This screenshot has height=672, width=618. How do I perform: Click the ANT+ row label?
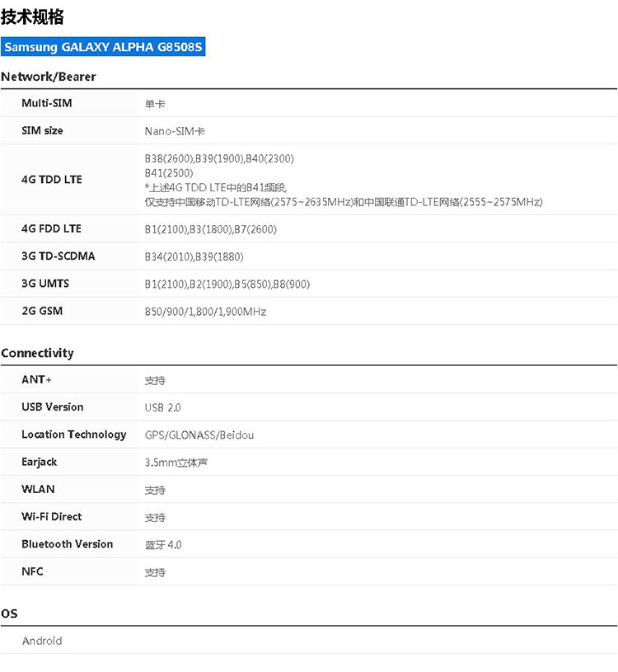coord(36,380)
